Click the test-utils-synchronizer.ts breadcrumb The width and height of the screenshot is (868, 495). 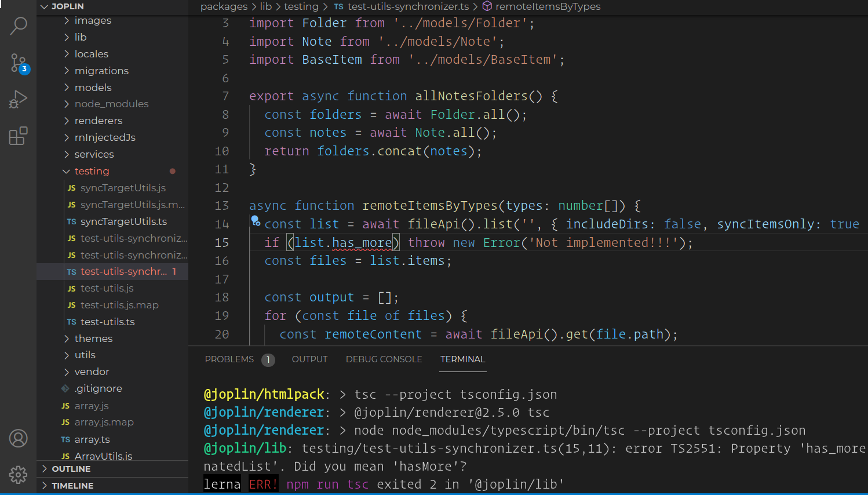409,6
